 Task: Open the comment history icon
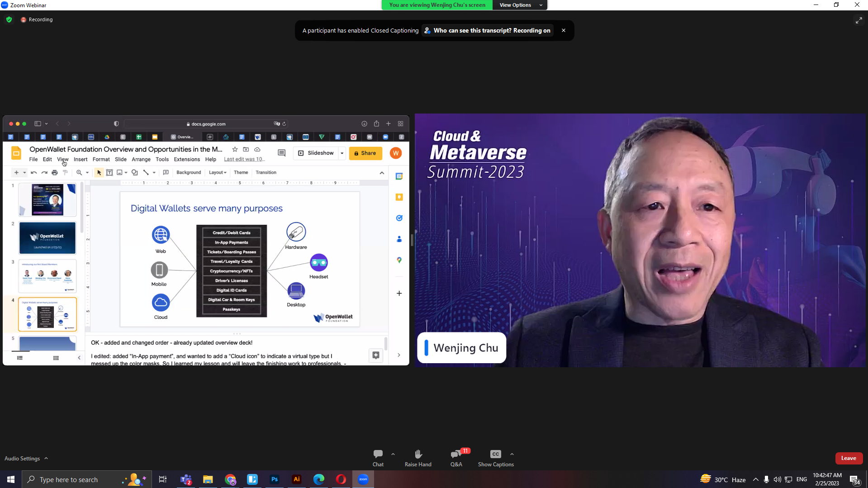click(281, 153)
